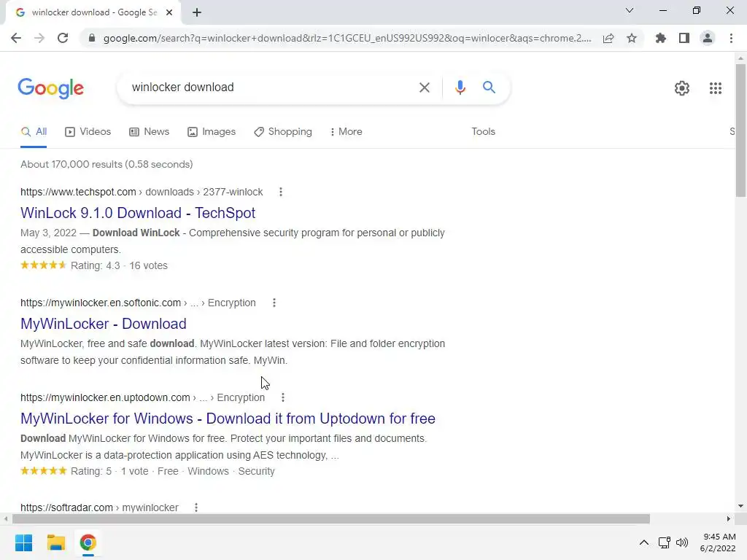Click the vertical scrollbar thumb

click(740, 130)
